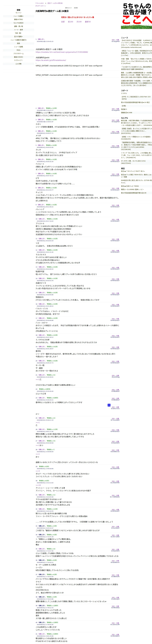Open ニュース速報(杉浦補乃) sidebar board
This screenshot has width=152, height=644.
pos(18,40)
